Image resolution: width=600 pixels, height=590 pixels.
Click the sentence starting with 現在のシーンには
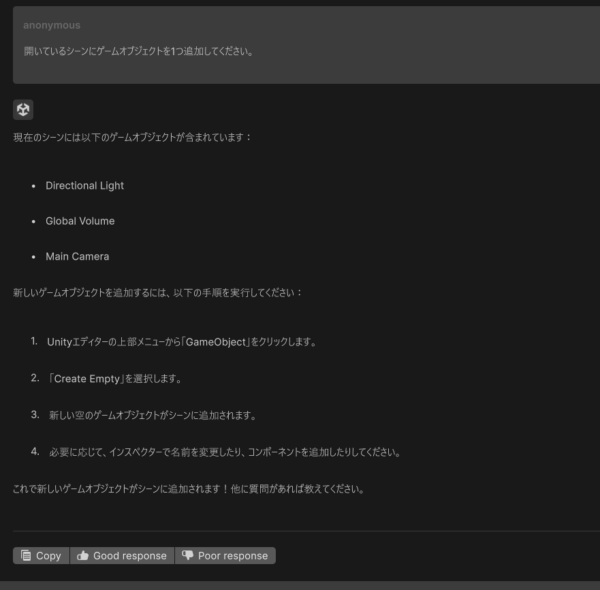coord(133,136)
